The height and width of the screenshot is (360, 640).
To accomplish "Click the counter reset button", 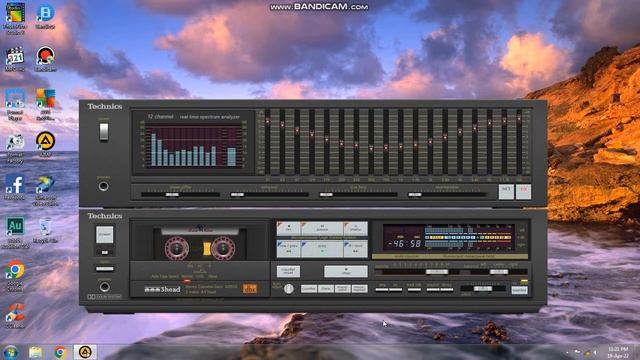I will coord(288,271).
